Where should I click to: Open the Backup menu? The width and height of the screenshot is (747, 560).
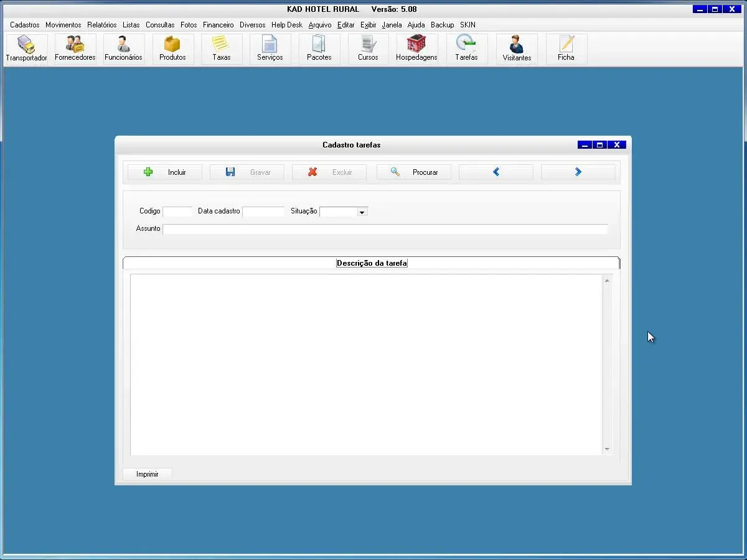pos(443,25)
